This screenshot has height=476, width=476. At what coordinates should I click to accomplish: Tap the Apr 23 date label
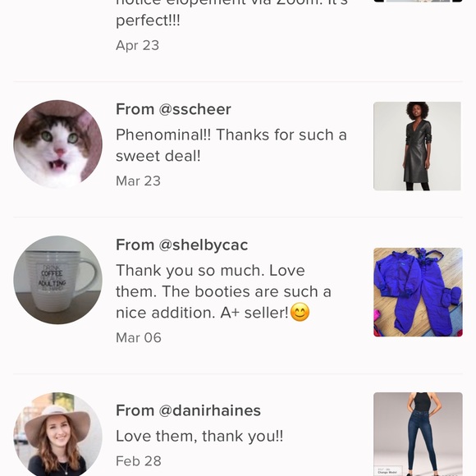[x=138, y=45]
